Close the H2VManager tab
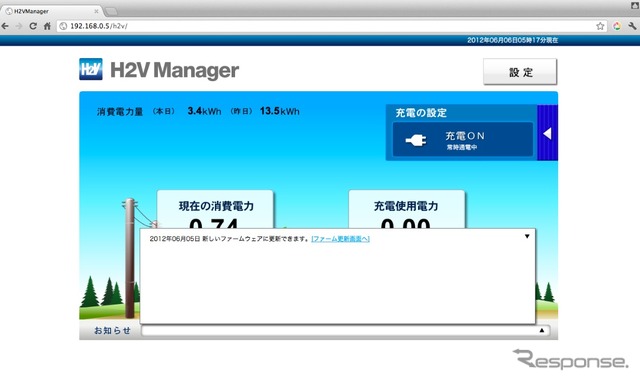This screenshot has height=381, width=640. click(96, 11)
